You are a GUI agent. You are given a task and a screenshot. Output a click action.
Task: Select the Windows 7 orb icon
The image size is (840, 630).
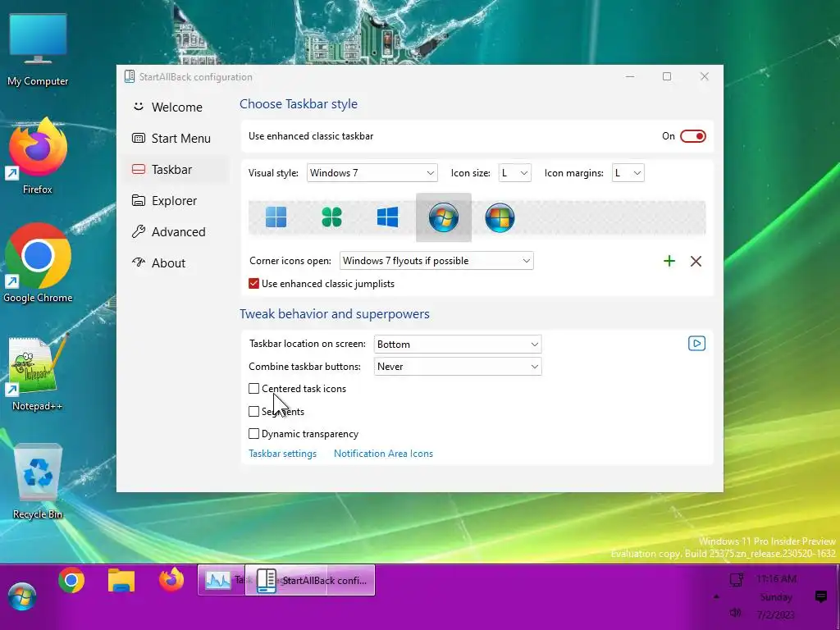(444, 217)
